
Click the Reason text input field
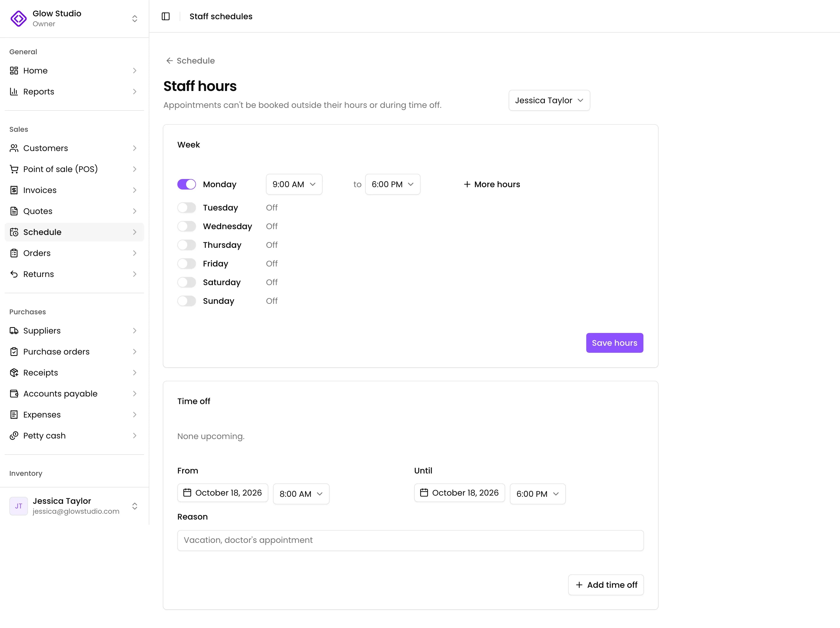pos(410,540)
